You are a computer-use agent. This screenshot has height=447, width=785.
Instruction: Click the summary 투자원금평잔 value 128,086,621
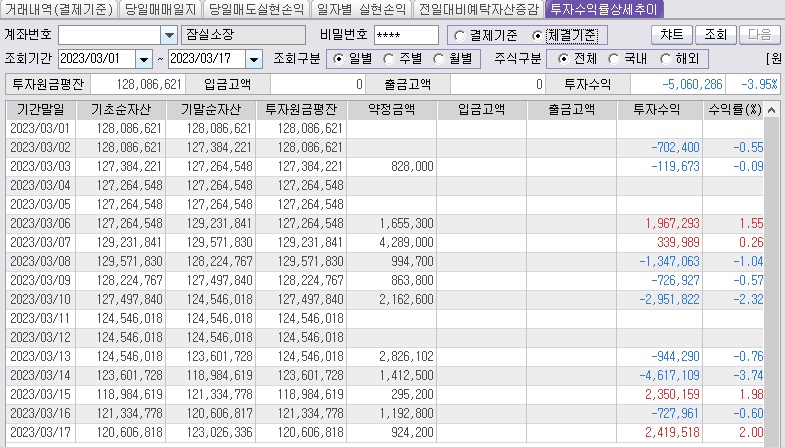pyautogui.click(x=138, y=84)
